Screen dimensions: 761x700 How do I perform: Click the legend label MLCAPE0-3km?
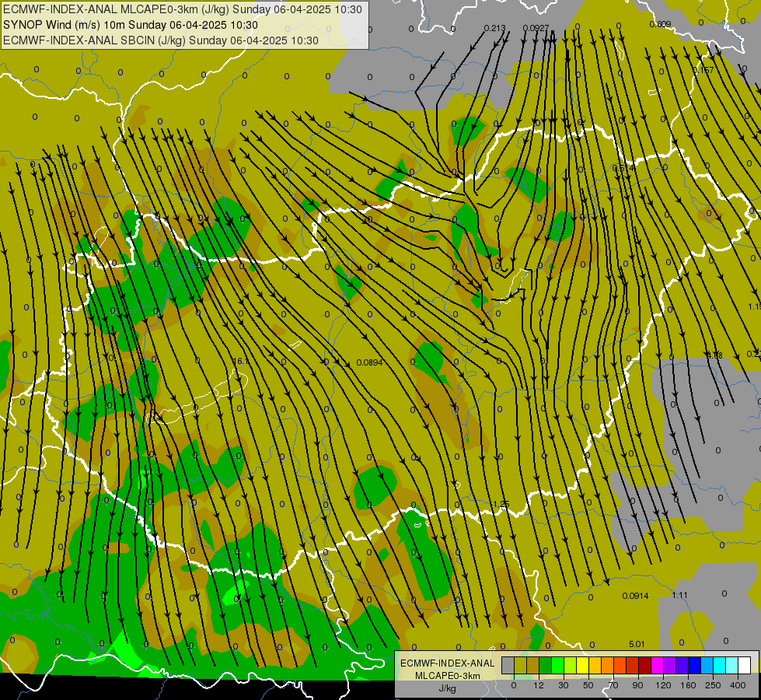tap(447, 676)
